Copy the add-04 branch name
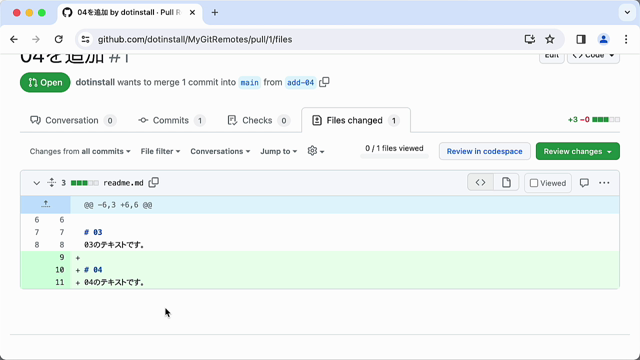 (324, 82)
